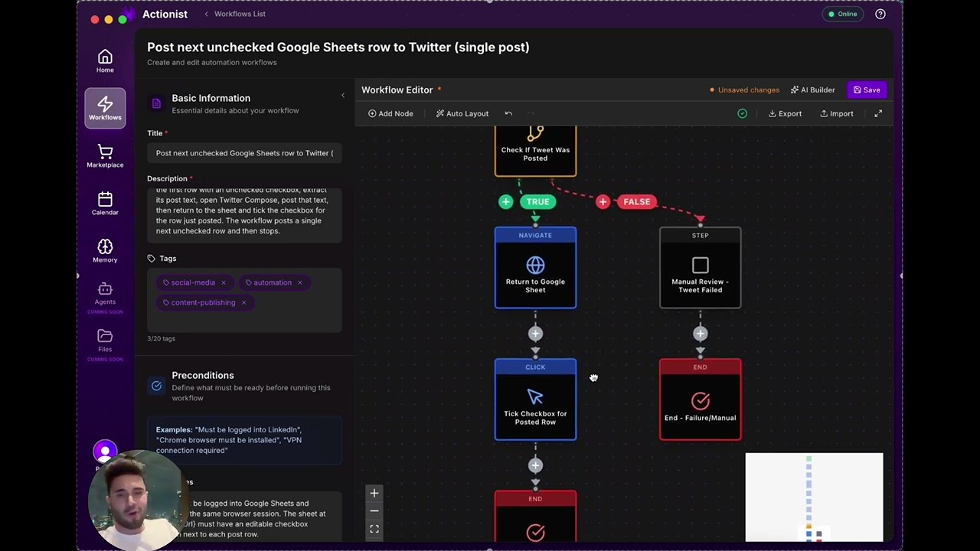This screenshot has width=980, height=551.
Task: Click the Preconditions check icon
Action: click(156, 386)
